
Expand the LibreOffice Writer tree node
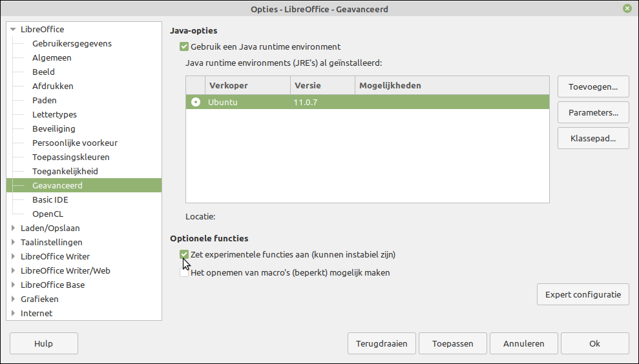[14, 256]
